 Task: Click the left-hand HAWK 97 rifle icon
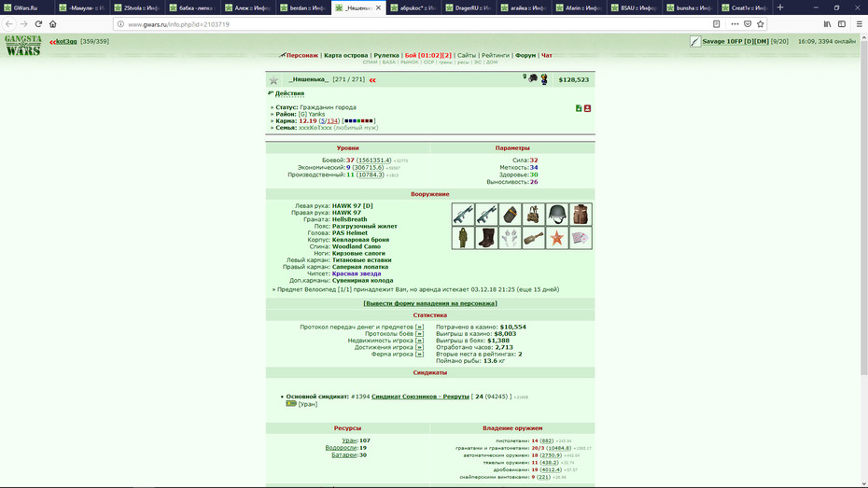click(463, 214)
